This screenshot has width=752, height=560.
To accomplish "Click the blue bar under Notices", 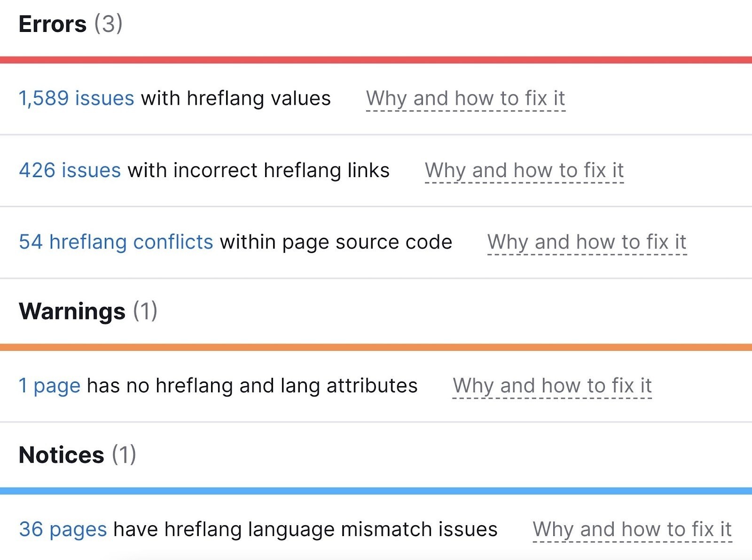I will 376,490.
